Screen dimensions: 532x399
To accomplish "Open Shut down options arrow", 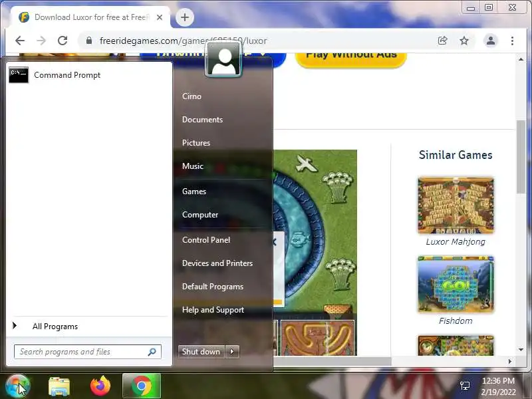I will coord(232,352).
